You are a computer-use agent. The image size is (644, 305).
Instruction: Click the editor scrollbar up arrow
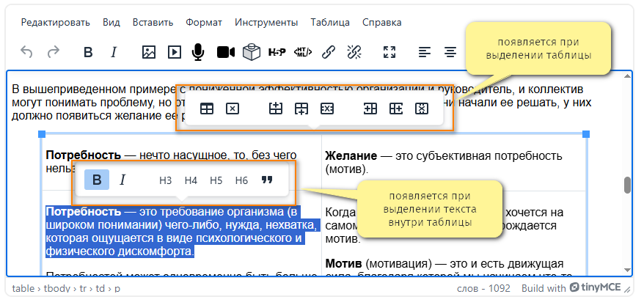pos(627,76)
